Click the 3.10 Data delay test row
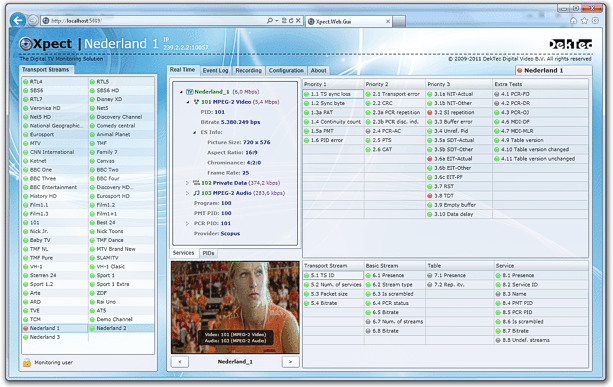The height and width of the screenshot is (387, 613). point(459,214)
